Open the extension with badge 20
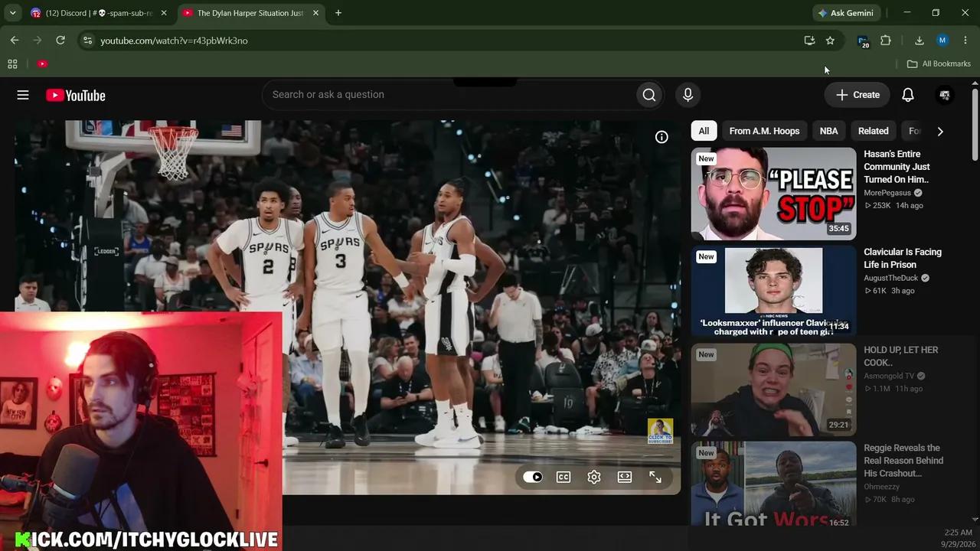The width and height of the screenshot is (980, 551). click(x=863, y=41)
